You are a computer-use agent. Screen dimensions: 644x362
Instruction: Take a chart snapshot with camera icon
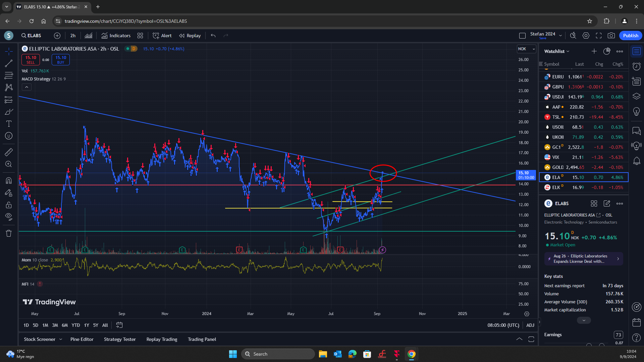point(611,36)
